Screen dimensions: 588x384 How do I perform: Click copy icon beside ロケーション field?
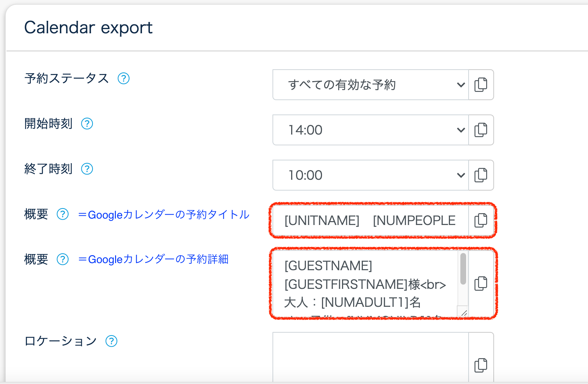click(x=481, y=365)
